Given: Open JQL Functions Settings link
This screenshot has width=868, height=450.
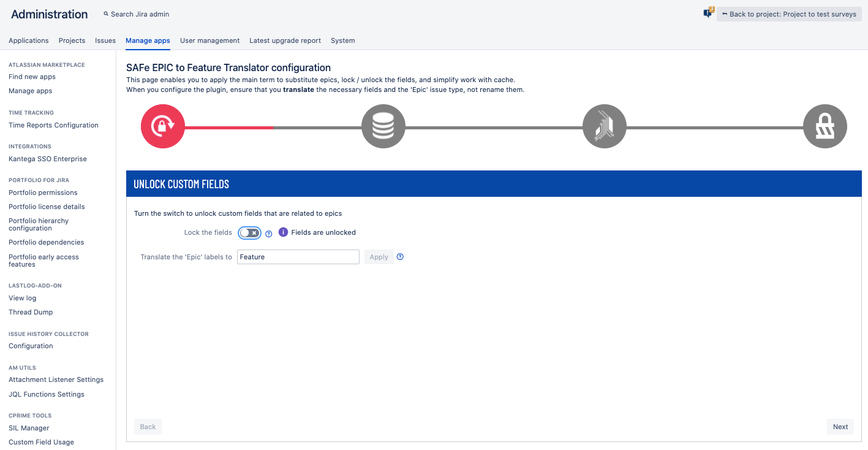Looking at the screenshot, I should tap(47, 394).
